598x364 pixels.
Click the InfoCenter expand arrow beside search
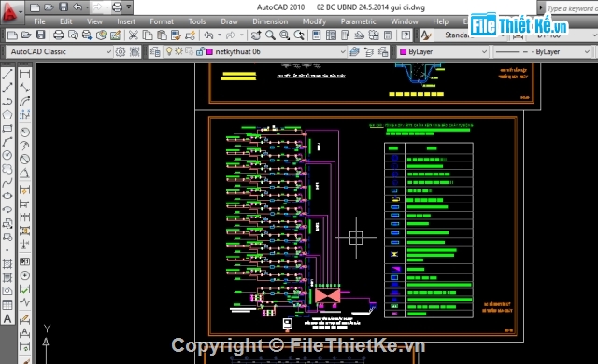pos(541,7)
